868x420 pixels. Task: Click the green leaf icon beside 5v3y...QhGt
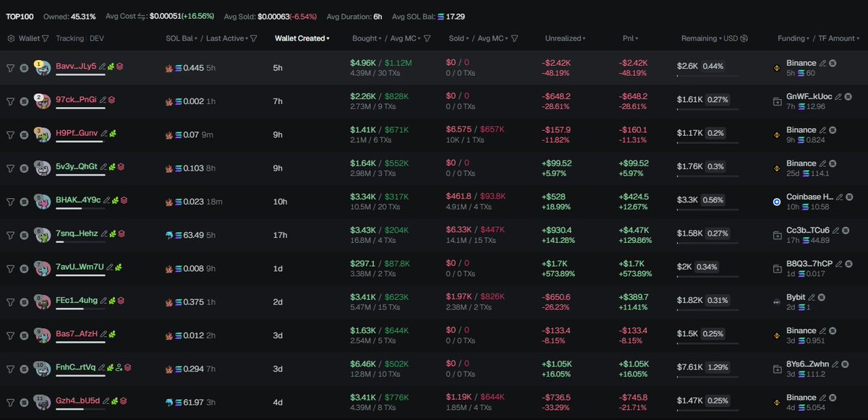[x=112, y=166]
